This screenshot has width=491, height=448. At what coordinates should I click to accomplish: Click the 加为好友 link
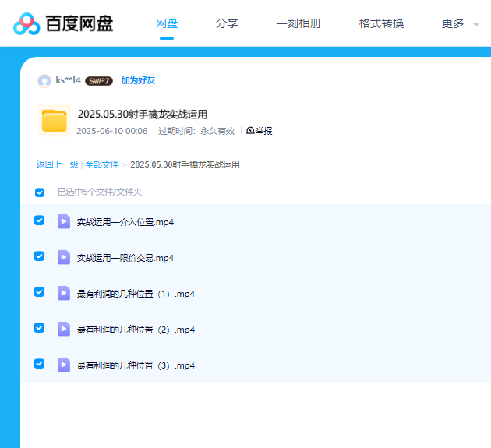[138, 80]
